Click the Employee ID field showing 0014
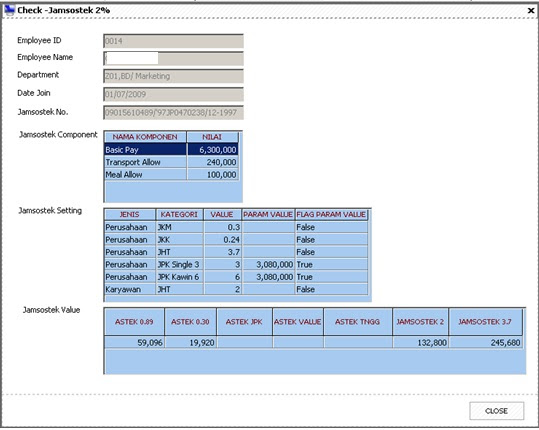This screenshot has height=430, width=539. tap(174, 41)
